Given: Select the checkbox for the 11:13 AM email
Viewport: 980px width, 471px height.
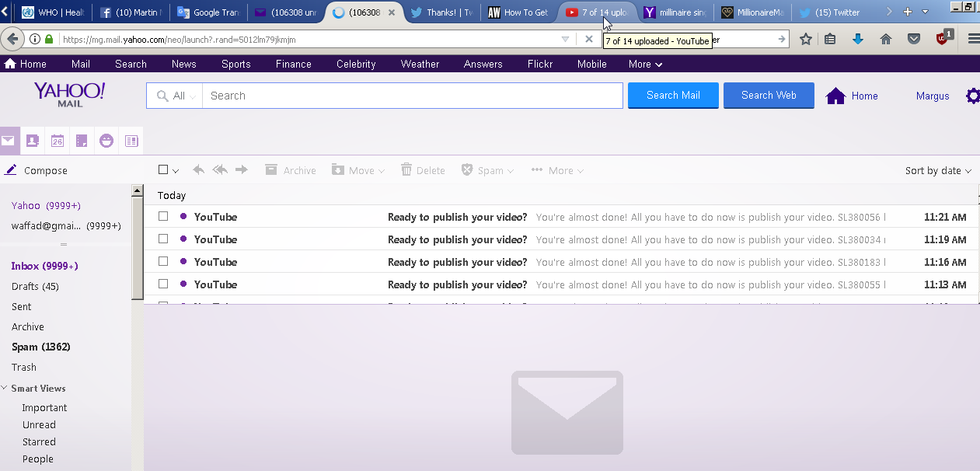Looking at the screenshot, I should click(x=163, y=284).
